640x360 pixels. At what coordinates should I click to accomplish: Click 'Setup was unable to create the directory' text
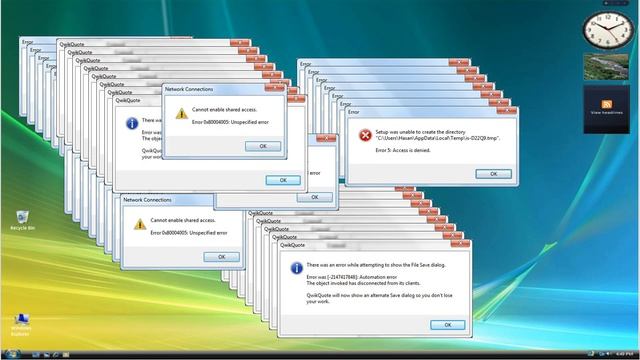tap(420, 132)
